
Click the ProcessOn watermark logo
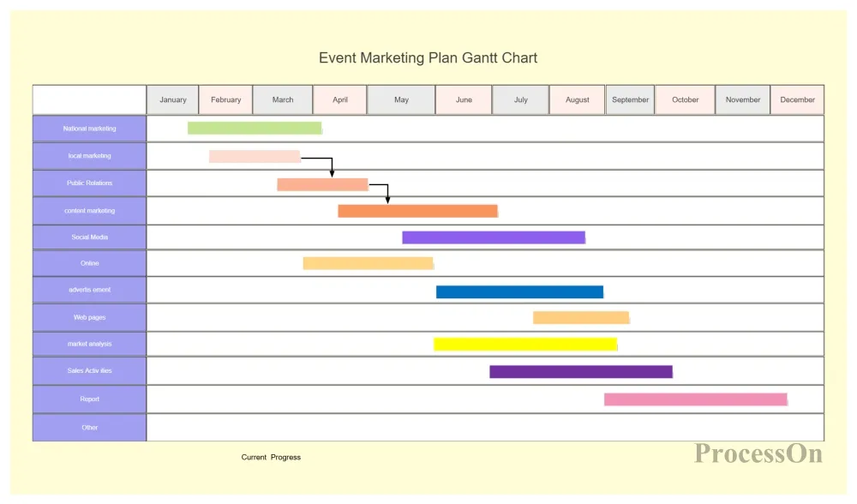coord(758,453)
